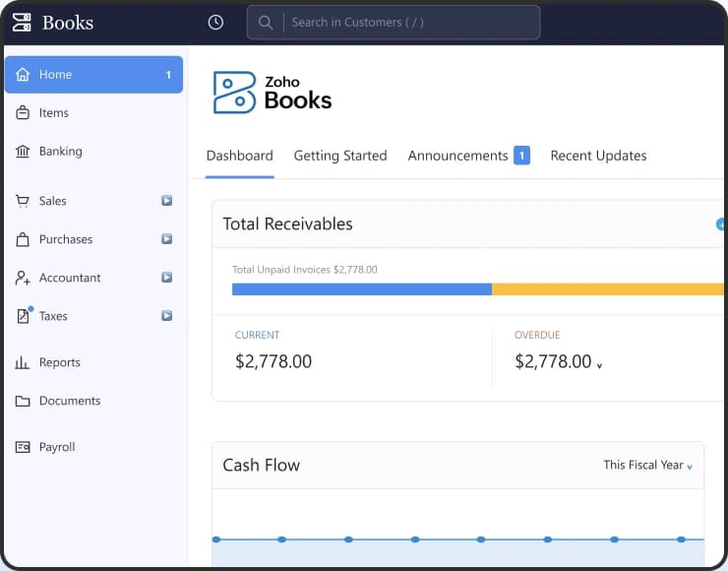Expand the Sales submenu arrow
The height and width of the screenshot is (571, 728).
166,201
